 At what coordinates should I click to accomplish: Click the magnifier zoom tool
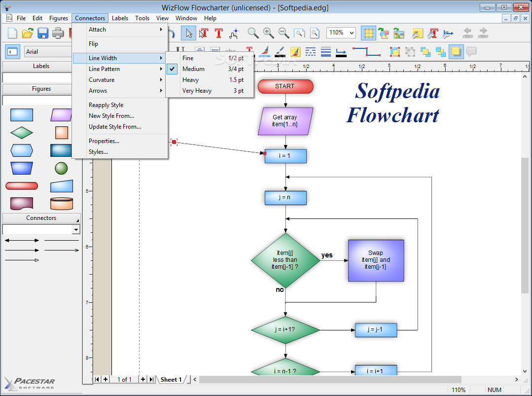[253, 33]
